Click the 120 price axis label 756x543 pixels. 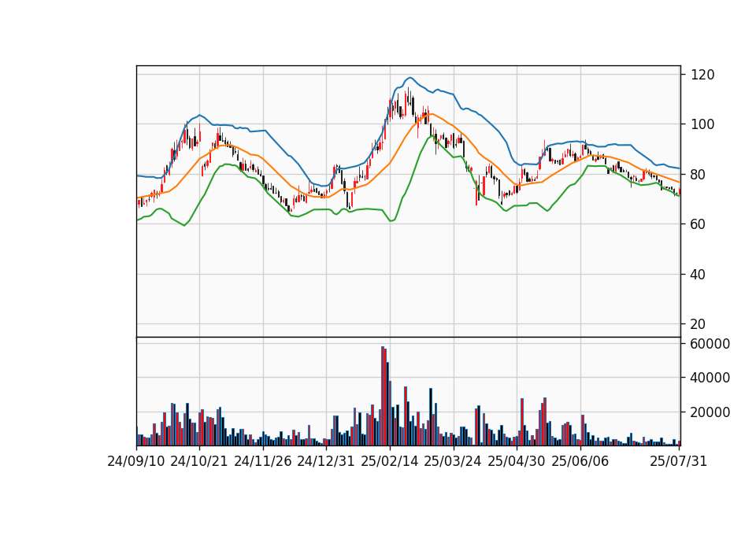702,75
